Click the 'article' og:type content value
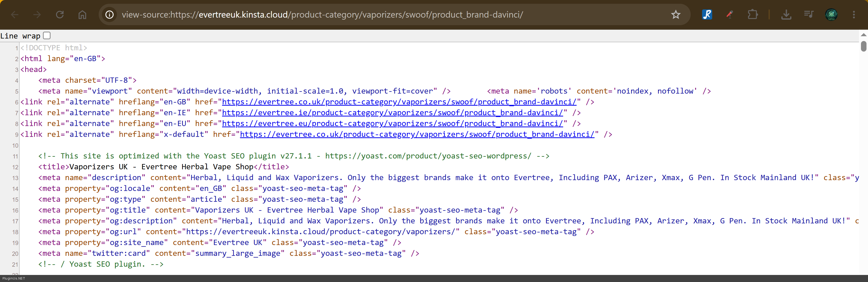Viewport: 868px width, 282px height. 206,199
